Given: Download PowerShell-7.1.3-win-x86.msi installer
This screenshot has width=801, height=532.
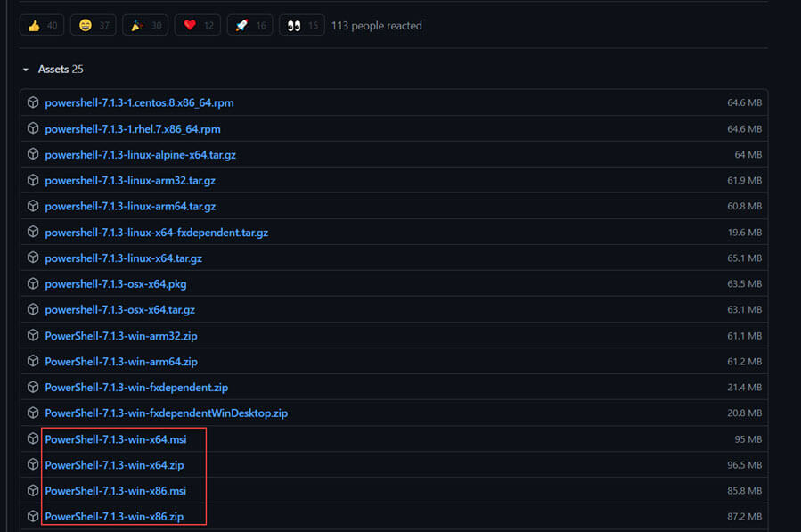Looking at the screenshot, I should pos(116,491).
